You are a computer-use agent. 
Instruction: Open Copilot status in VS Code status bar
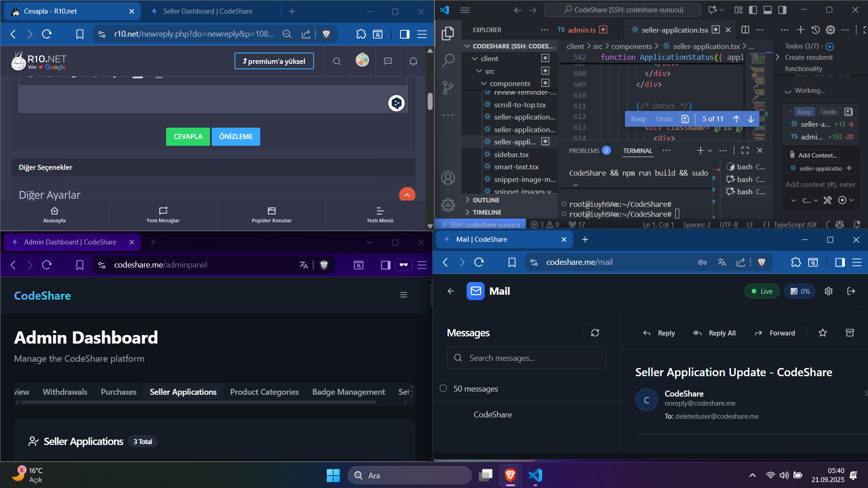[840, 225]
